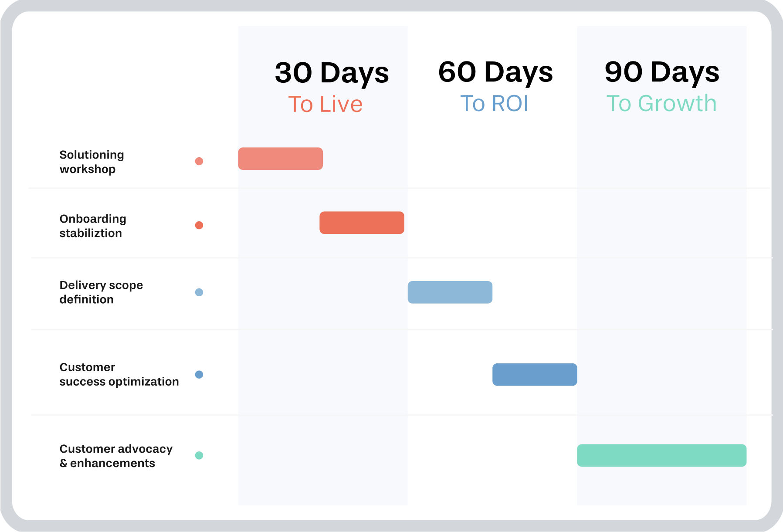783x532 pixels.
Task: Click the 60 Days heading
Action: (495, 72)
